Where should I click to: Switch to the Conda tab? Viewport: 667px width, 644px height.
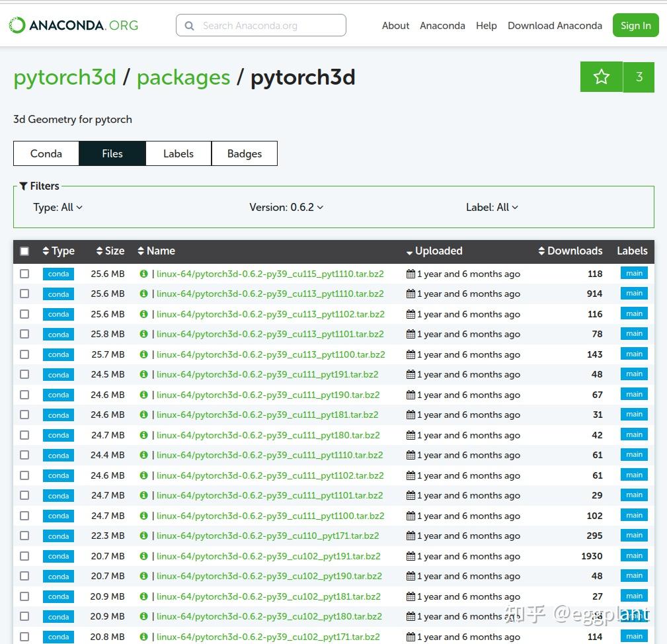(x=46, y=153)
